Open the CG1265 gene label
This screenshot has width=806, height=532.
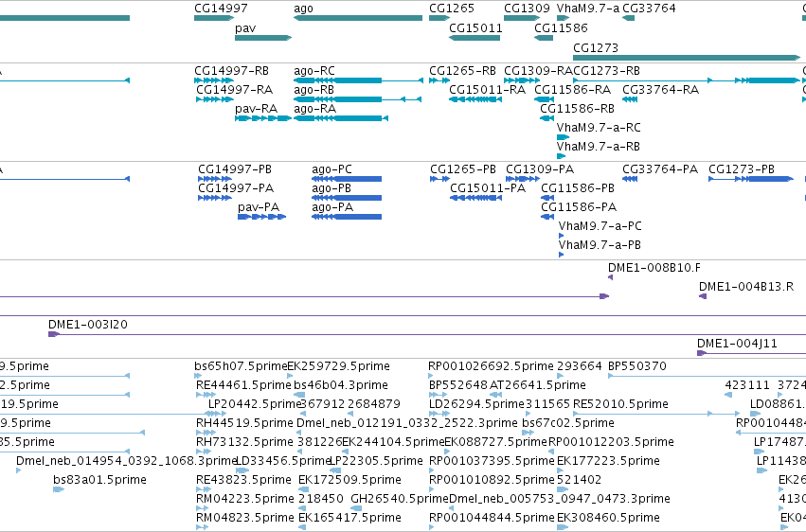click(x=452, y=9)
